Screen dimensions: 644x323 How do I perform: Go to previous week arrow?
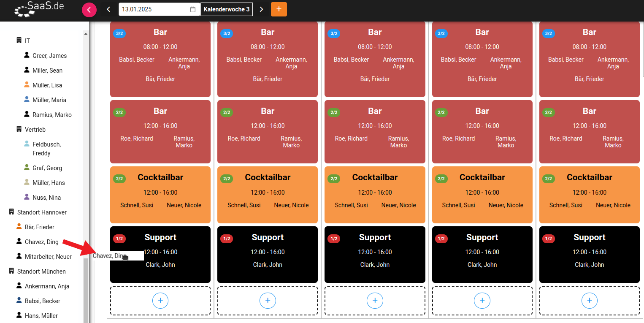pos(108,9)
